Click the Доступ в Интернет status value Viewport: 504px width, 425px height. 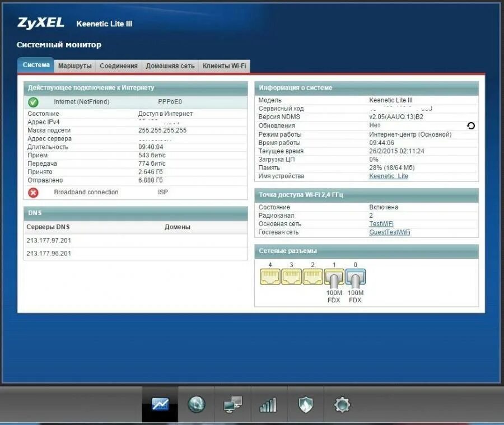click(165, 114)
